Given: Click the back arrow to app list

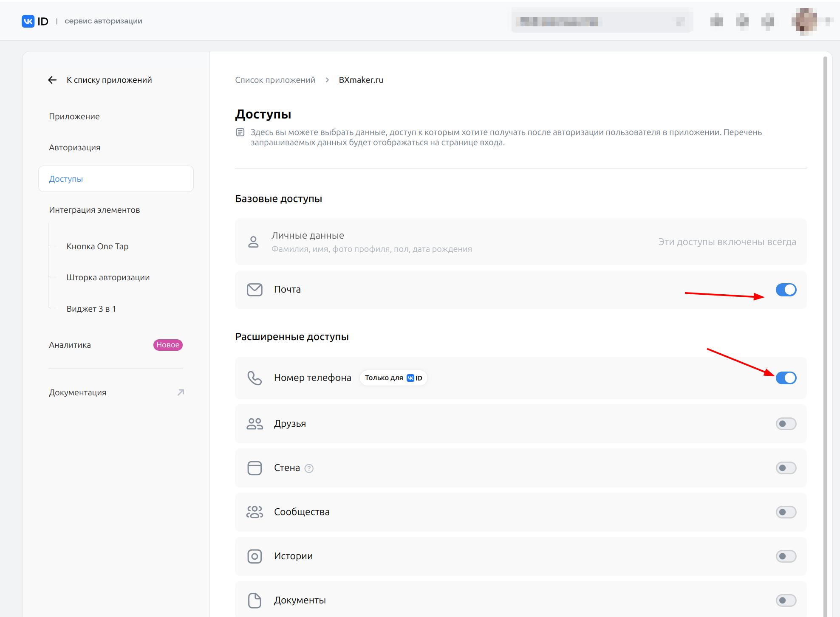Looking at the screenshot, I should tap(52, 80).
